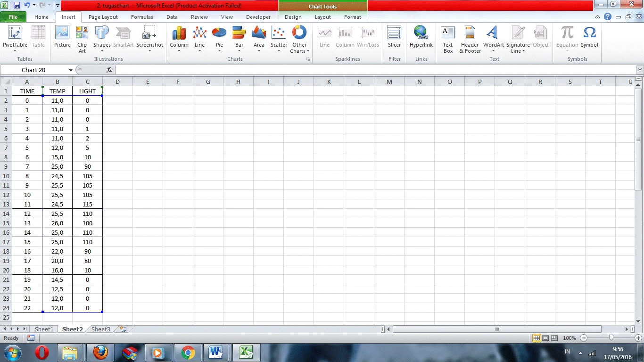This screenshot has height=362, width=644.
Task: Switch to the Design tab
Action: 293,16
